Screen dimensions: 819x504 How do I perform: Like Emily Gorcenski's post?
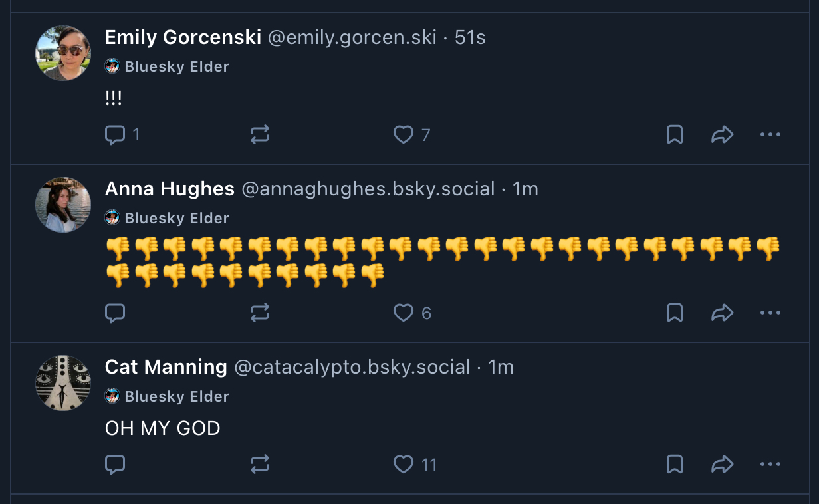point(404,135)
